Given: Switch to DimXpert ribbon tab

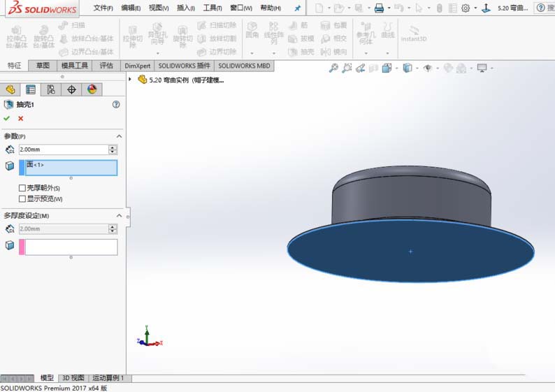Looking at the screenshot, I should (x=137, y=66).
